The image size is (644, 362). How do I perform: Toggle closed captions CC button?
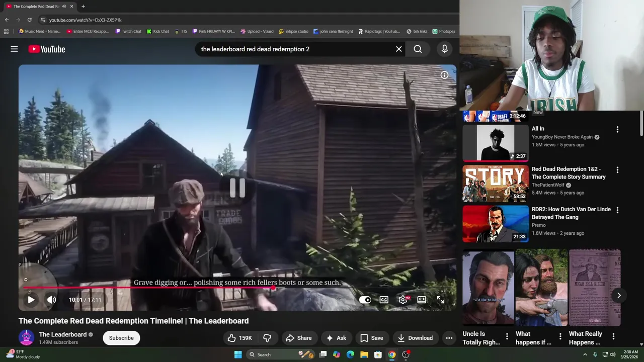pyautogui.click(x=384, y=300)
